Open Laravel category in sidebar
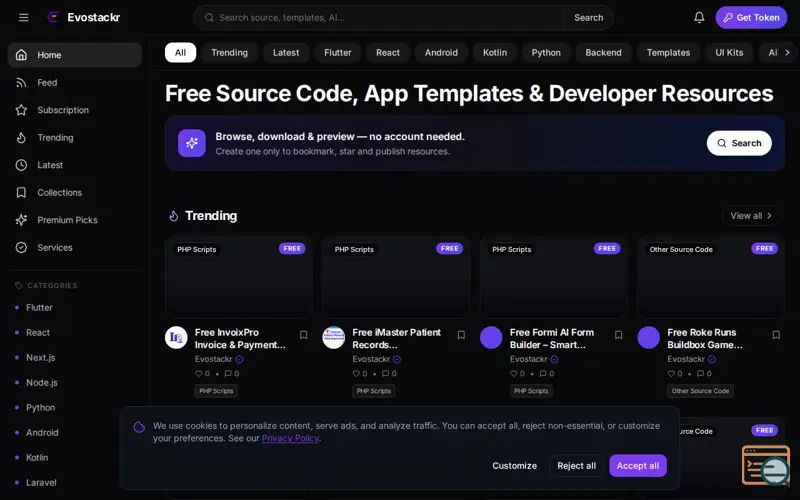This screenshot has height=500, width=800. click(x=41, y=483)
